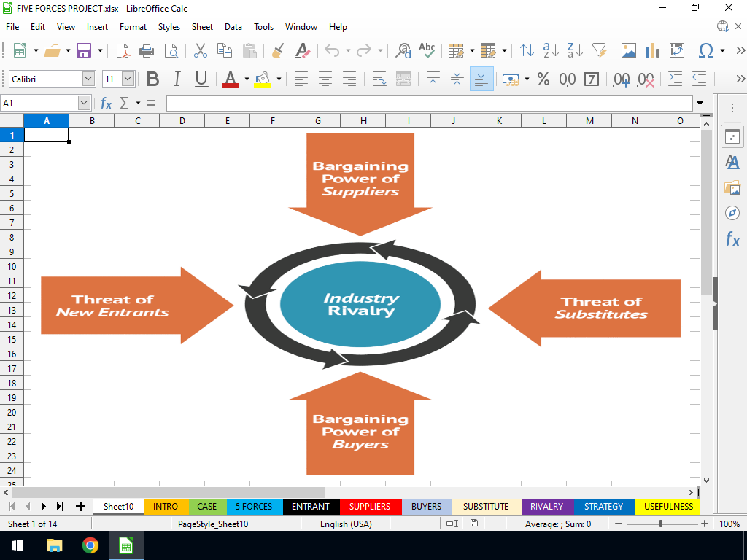Insert Chart icon in toolbar

652,50
